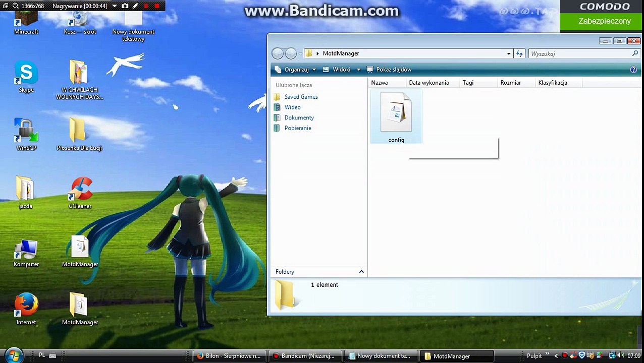Click the PL language indicator
Viewport: 644px width, 363px height.
click(42, 355)
